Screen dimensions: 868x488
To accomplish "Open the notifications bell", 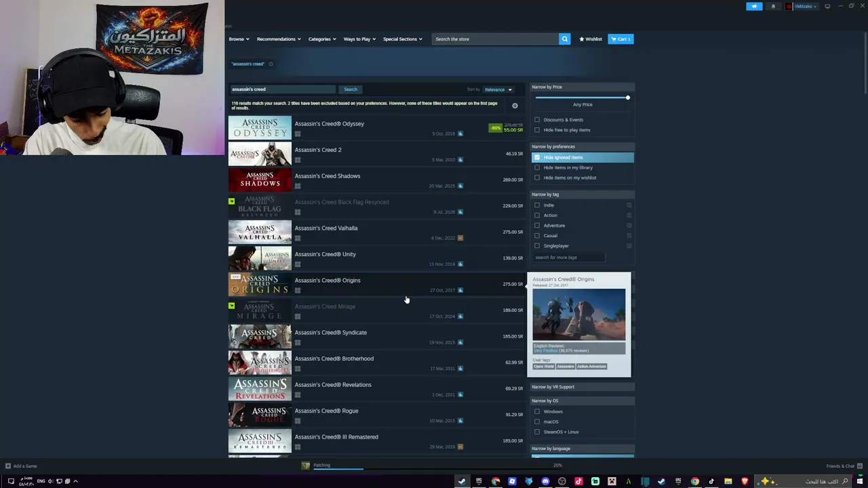I will click(x=773, y=6).
